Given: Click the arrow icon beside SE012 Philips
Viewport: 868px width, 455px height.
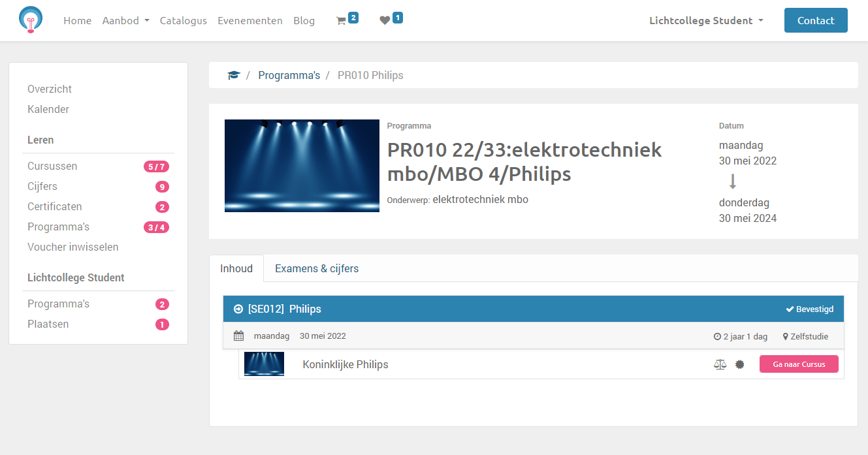Looking at the screenshot, I should click(x=238, y=309).
